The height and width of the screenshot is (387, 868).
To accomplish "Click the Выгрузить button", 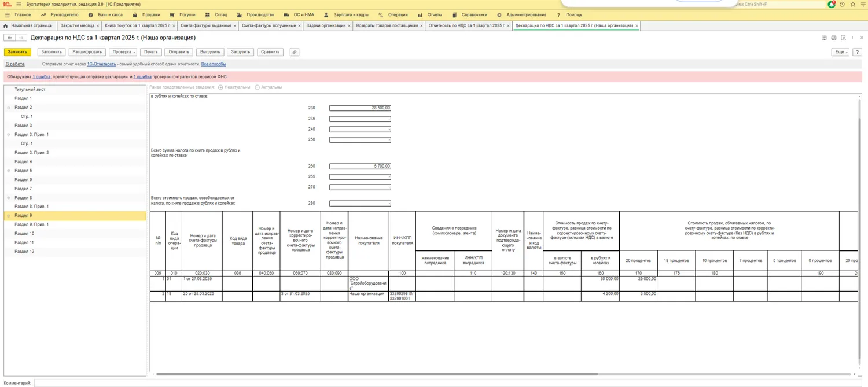I will coord(210,52).
